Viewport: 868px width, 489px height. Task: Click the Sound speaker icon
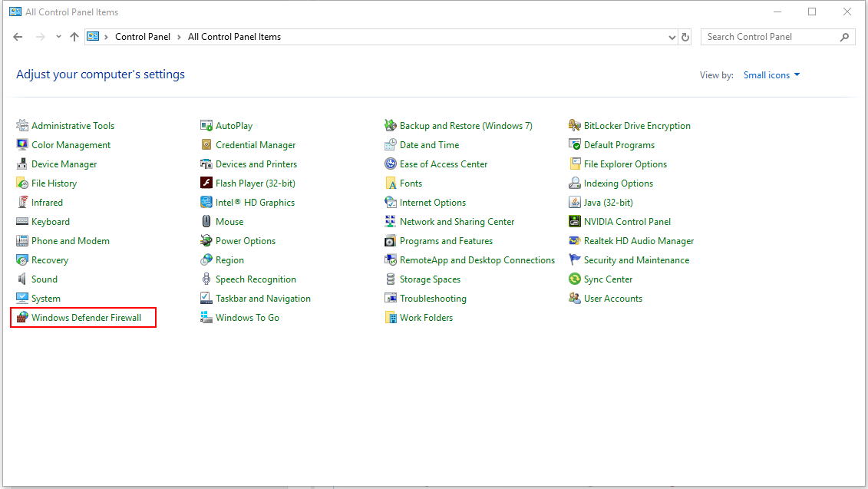(x=22, y=279)
